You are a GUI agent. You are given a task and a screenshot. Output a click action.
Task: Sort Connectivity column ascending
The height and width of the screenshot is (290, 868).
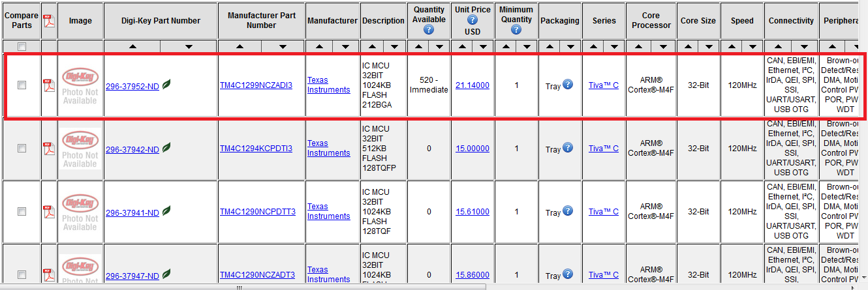pos(779,47)
